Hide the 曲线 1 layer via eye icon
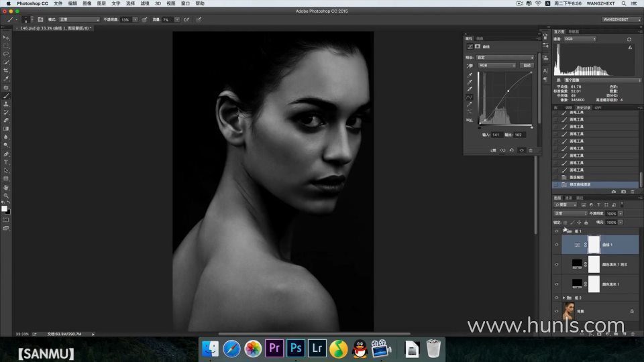 click(x=556, y=245)
